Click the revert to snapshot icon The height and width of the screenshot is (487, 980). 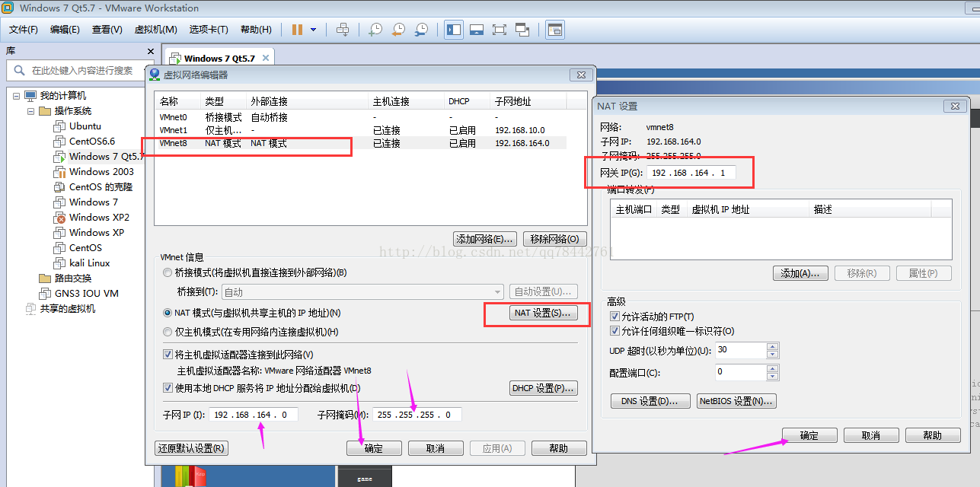pos(398,30)
